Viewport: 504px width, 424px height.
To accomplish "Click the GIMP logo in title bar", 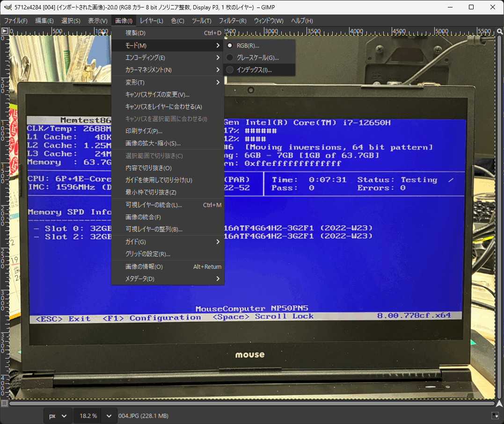I will point(7,7).
